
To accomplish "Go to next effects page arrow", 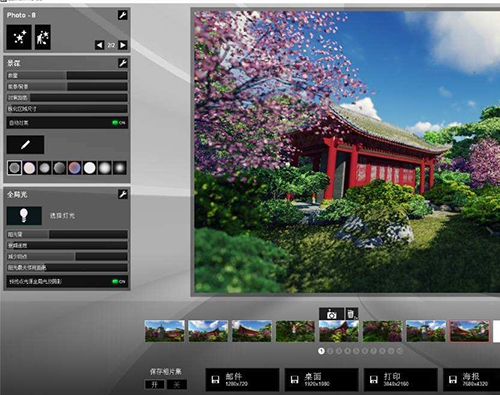I will (x=123, y=45).
